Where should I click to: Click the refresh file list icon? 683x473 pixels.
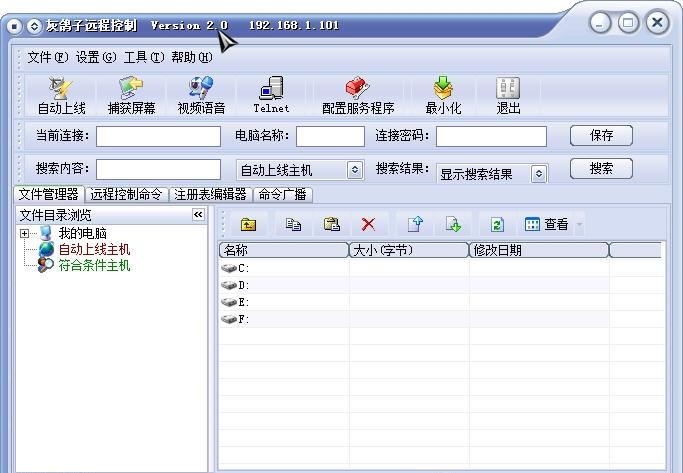pyautogui.click(x=497, y=224)
